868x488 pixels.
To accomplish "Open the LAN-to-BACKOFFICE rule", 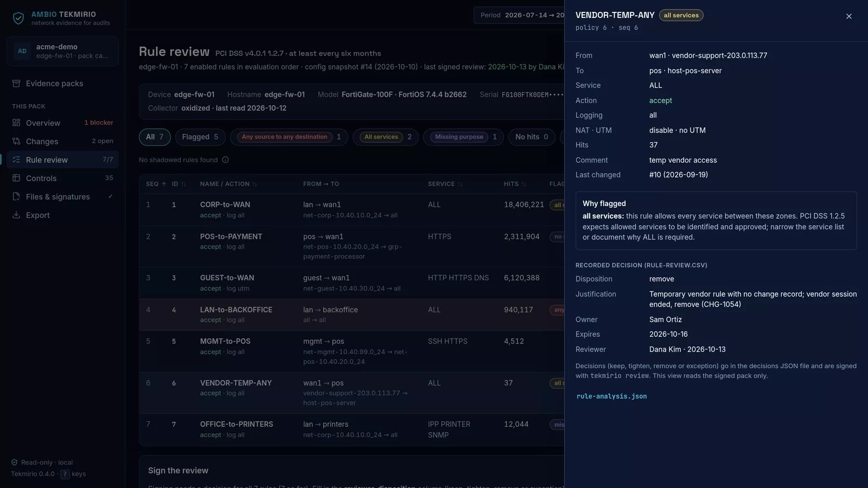I will pos(352,314).
